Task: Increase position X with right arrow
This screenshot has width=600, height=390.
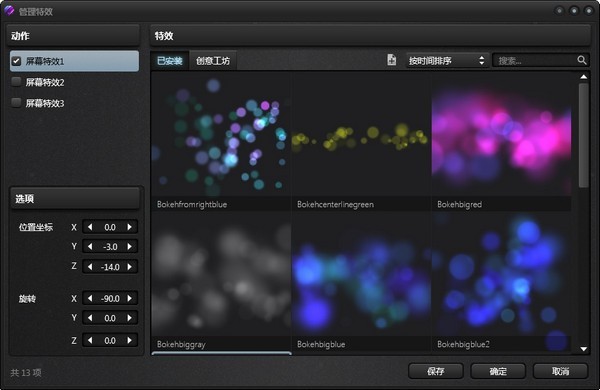Action: (x=130, y=227)
